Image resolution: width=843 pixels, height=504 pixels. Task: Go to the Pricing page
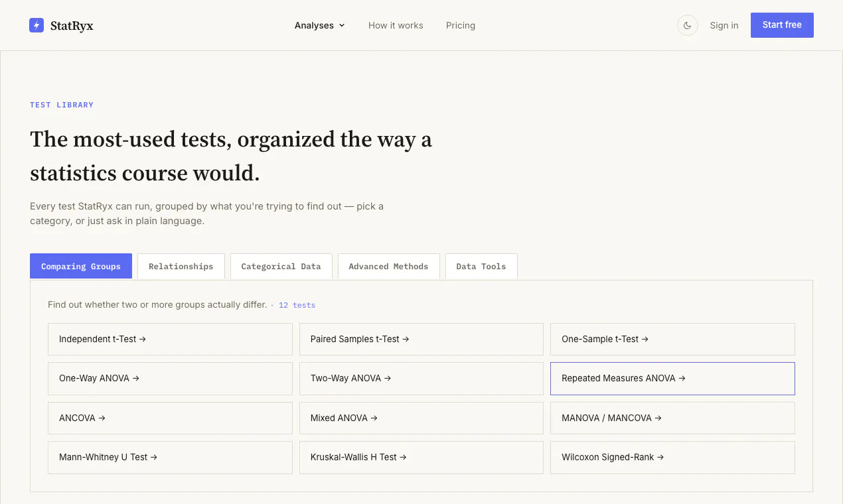click(x=461, y=25)
